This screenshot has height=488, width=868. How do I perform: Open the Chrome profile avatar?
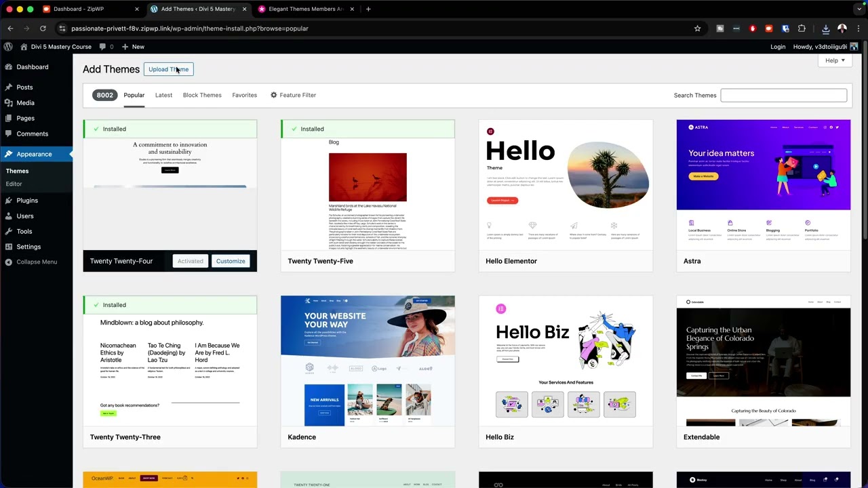click(842, 28)
